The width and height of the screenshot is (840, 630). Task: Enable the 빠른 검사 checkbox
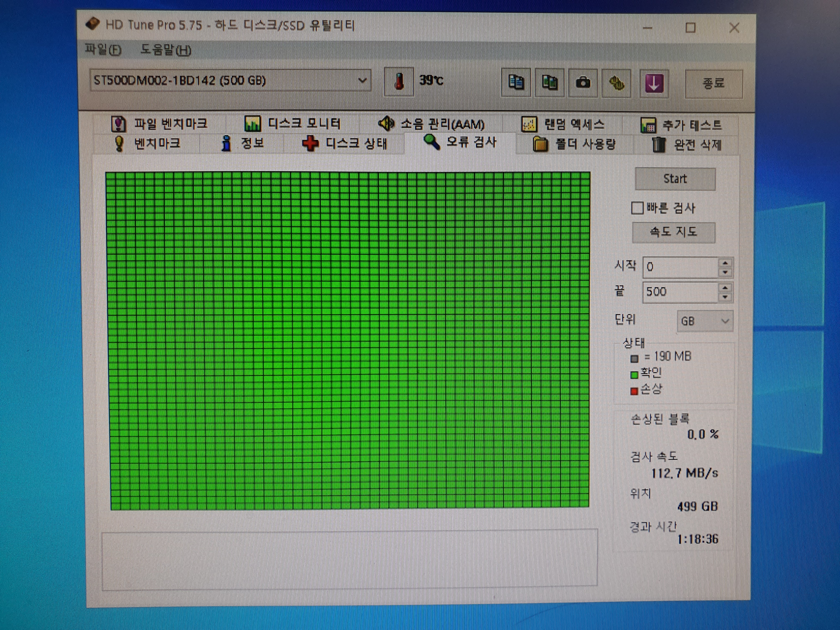(637, 208)
